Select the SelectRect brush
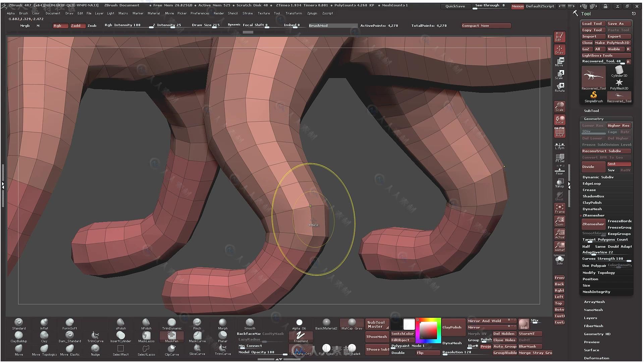 click(120, 350)
